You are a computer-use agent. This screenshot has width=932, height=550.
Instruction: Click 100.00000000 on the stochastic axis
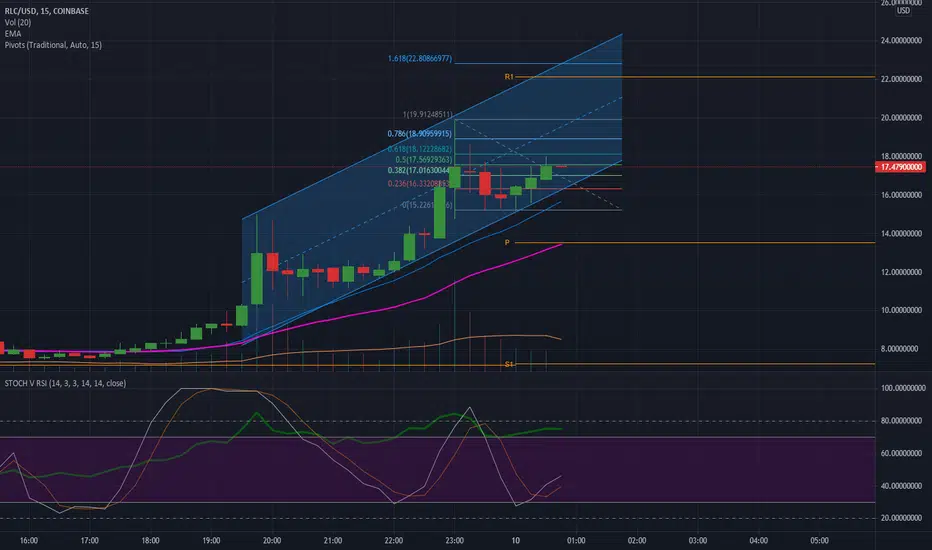903,388
